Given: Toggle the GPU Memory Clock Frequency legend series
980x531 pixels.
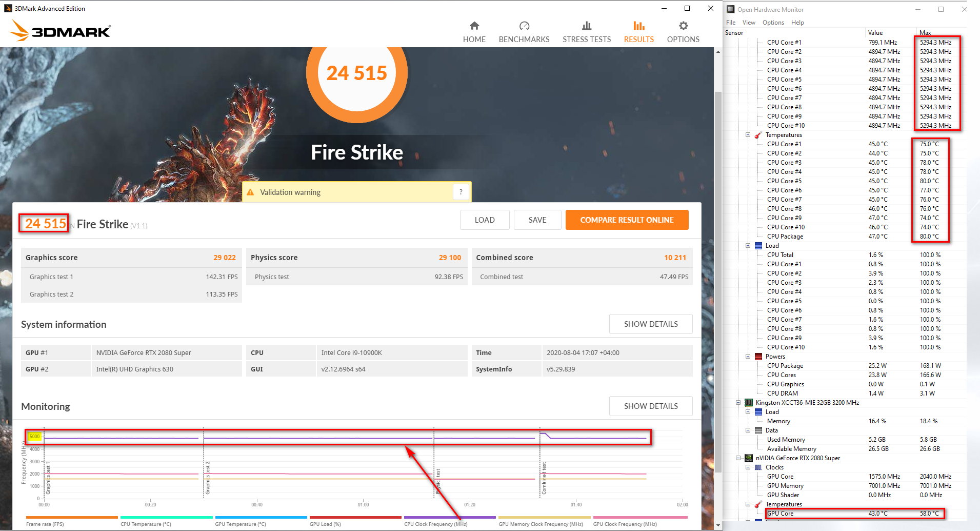Looking at the screenshot, I should click(x=545, y=521).
